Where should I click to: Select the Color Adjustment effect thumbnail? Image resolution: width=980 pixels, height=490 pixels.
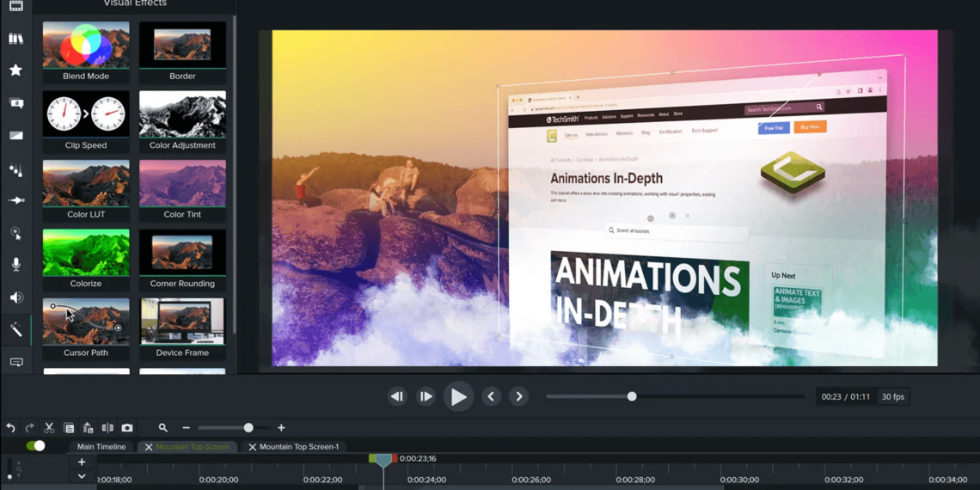(182, 122)
